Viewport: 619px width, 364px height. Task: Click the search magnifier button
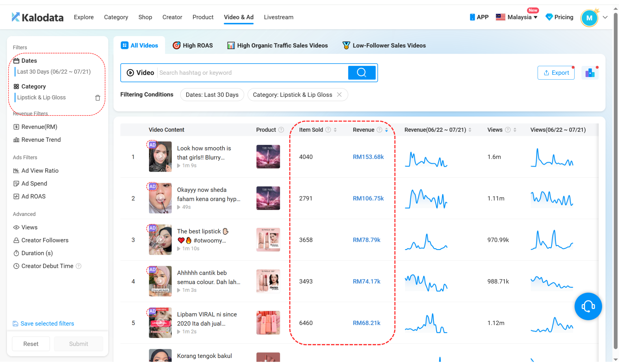[362, 72]
